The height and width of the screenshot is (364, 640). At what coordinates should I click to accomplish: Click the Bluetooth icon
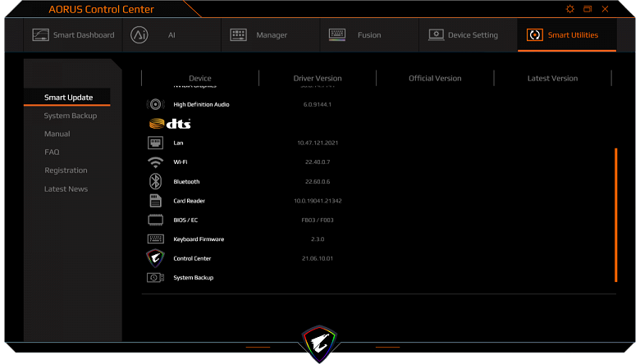[156, 181]
